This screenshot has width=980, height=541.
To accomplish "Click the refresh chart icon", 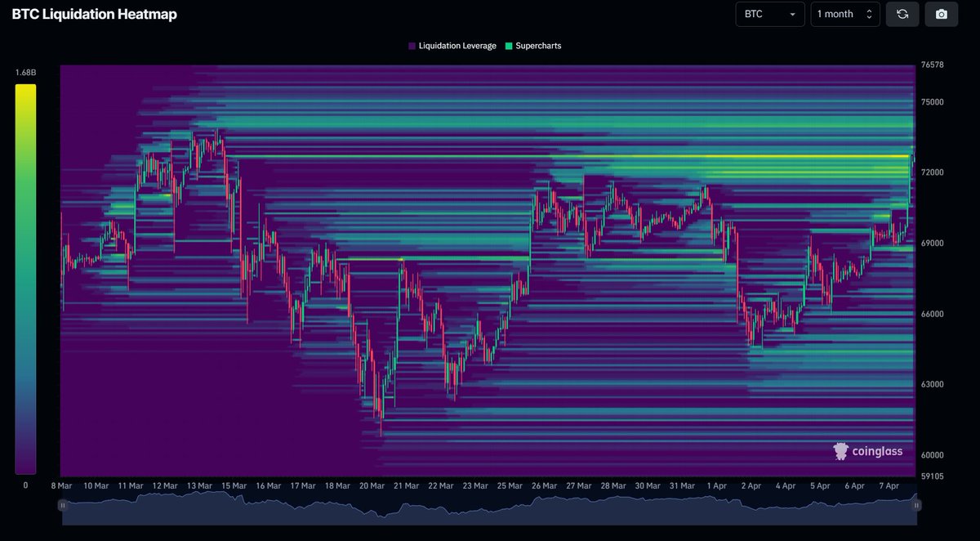I will [902, 14].
